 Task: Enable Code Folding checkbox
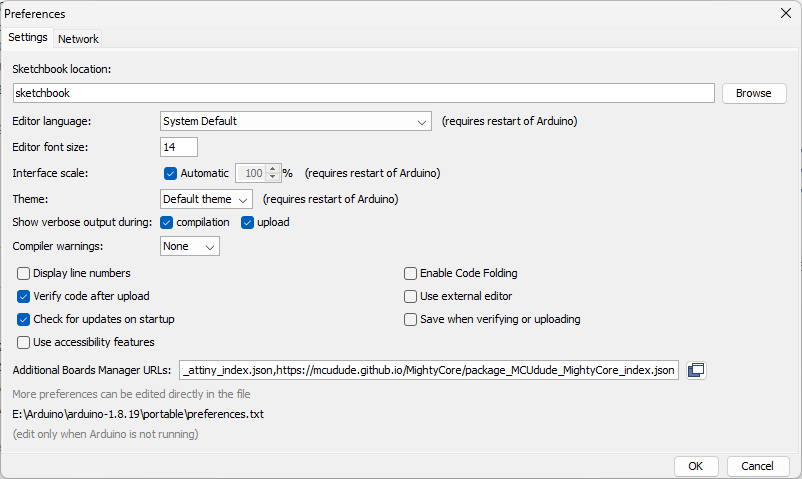click(x=410, y=273)
